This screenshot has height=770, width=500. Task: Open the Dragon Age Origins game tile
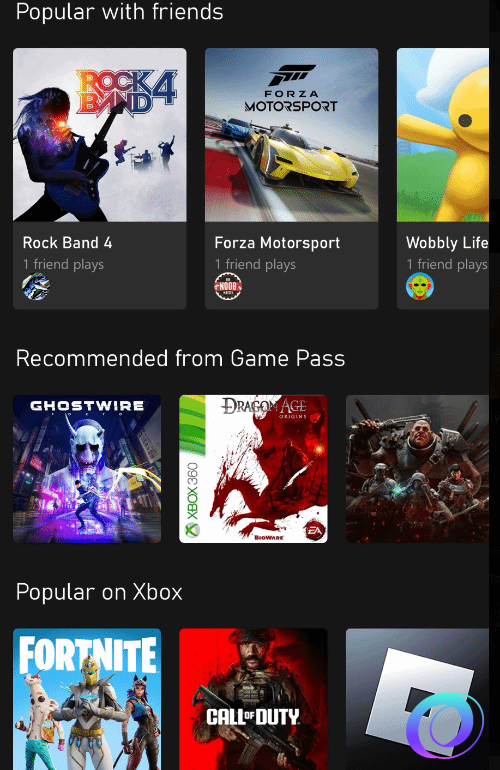[x=253, y=469]
